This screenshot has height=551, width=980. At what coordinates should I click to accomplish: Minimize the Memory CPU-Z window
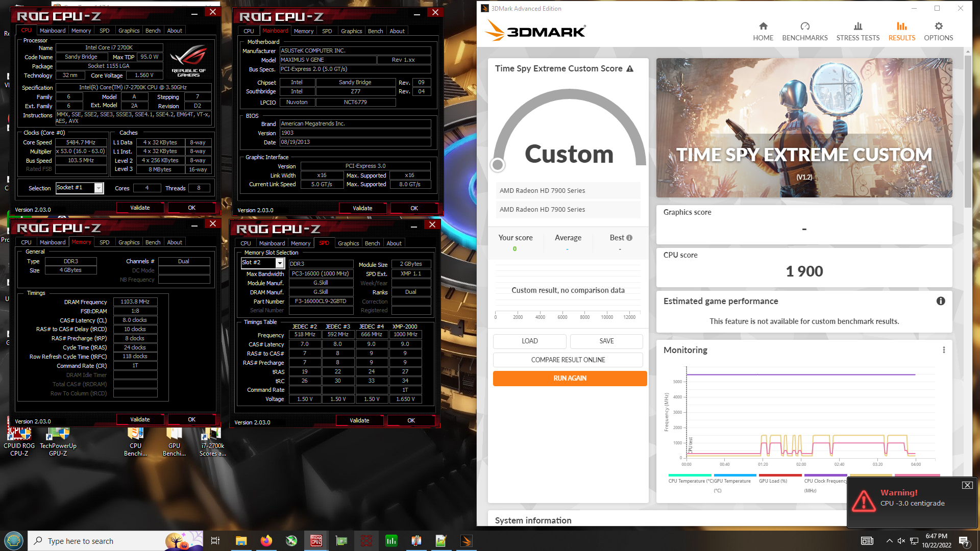194,224
